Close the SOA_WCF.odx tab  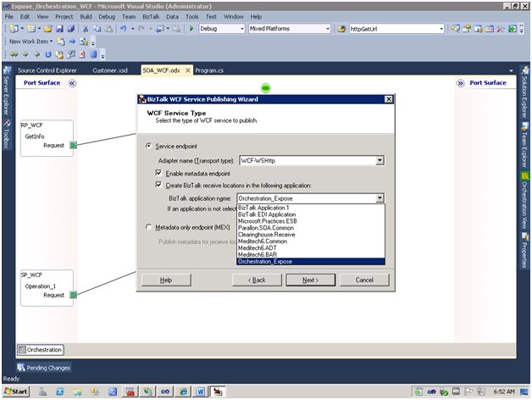click(x=188, y=70)
